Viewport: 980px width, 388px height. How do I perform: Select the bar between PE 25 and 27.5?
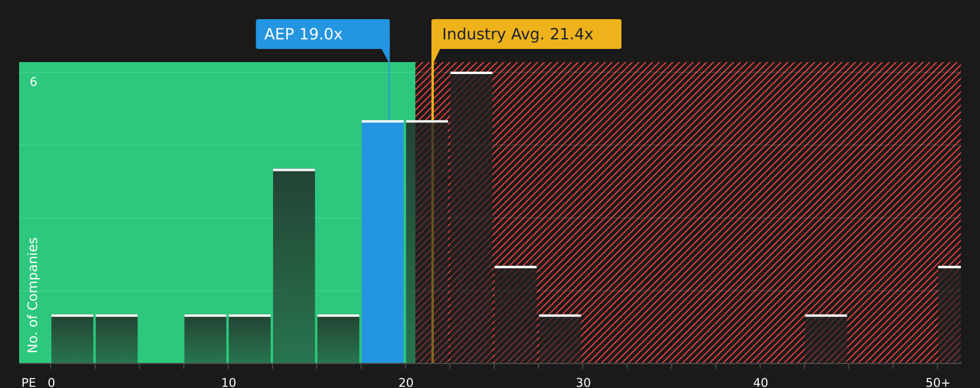(x=516, y=315)
